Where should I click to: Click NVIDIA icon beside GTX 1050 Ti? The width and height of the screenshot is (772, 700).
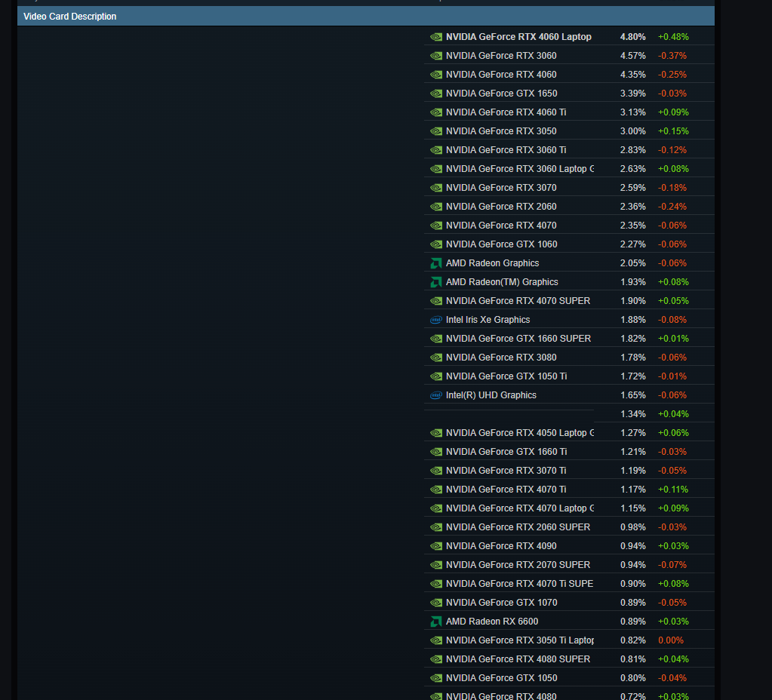coord(436,376)
